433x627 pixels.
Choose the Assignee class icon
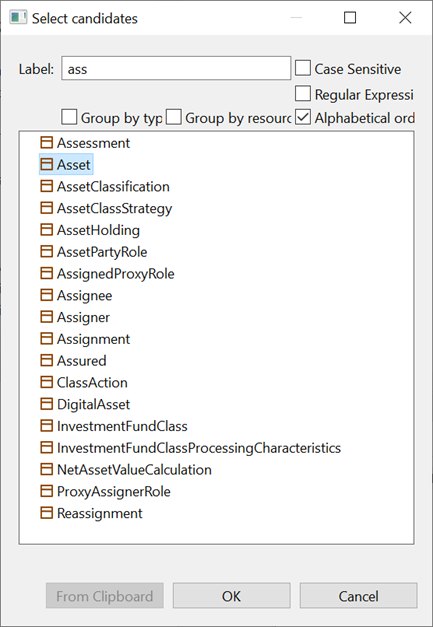pyautogui.click(x=47, y=295)
